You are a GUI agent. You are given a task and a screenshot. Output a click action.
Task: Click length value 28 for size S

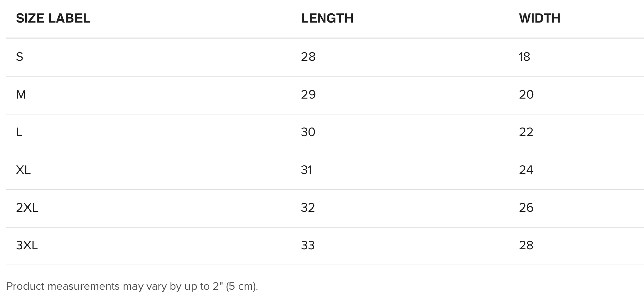(308, 57)
